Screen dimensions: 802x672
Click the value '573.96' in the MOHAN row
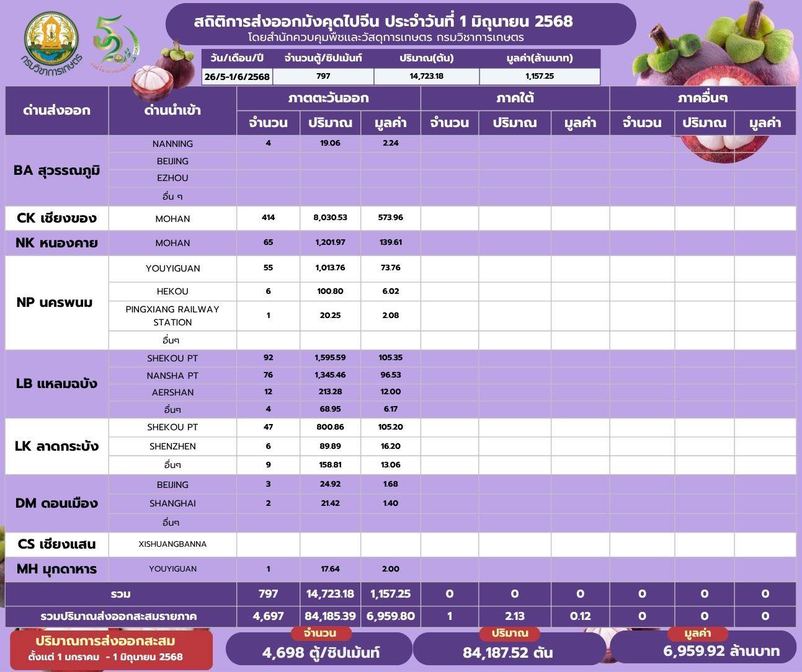click(x=390, y=218)
